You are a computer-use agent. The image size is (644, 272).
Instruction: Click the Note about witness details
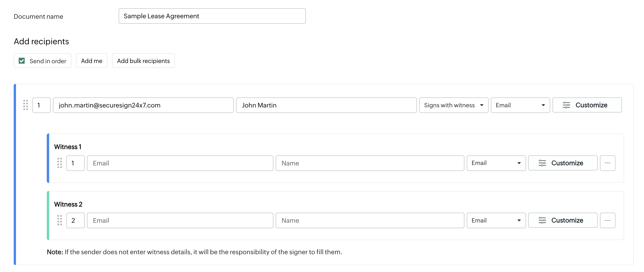(x=194, y=252)
